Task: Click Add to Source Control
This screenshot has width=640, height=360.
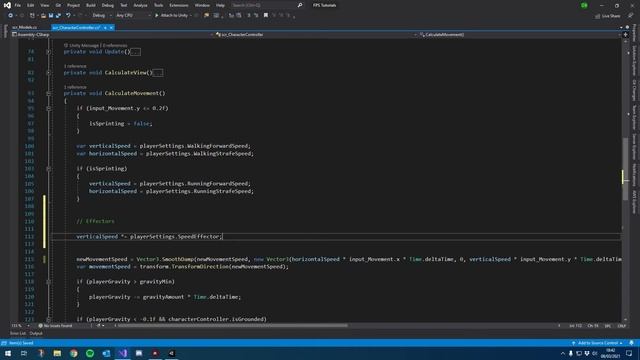Action: [597, 343]
